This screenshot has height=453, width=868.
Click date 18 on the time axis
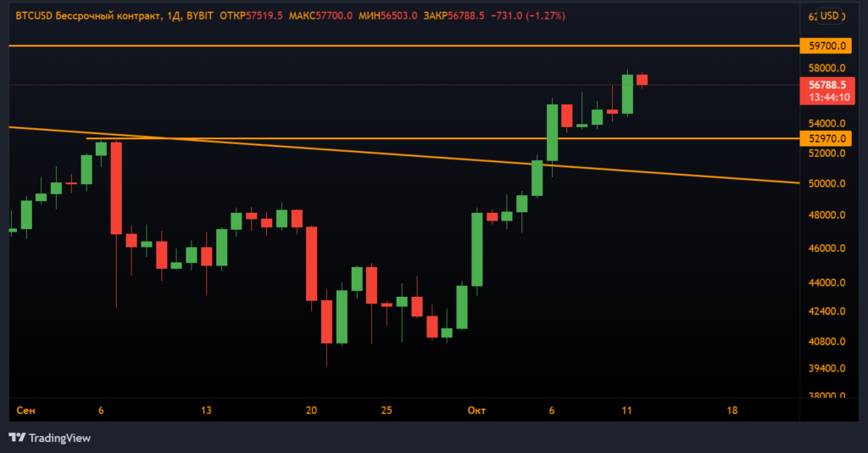click(x=732, y=411)
